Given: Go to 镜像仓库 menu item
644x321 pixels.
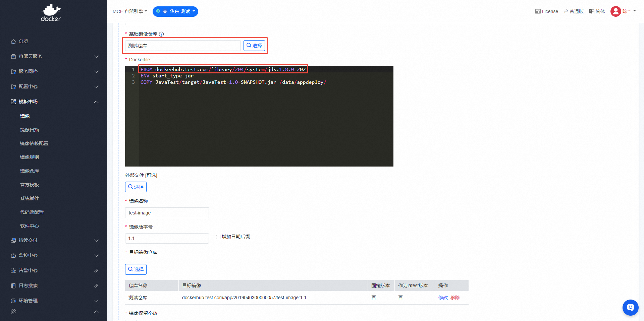Looking at the screenshot, I should point(30,171).
